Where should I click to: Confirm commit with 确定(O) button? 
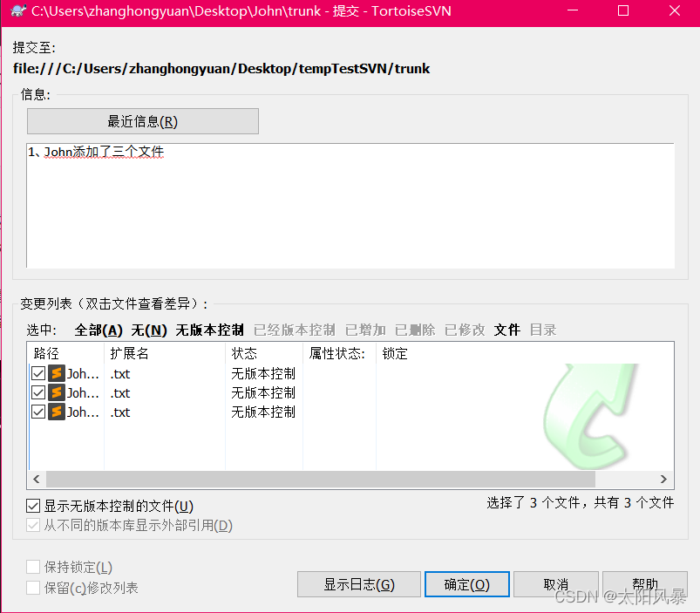pos(467,584)
